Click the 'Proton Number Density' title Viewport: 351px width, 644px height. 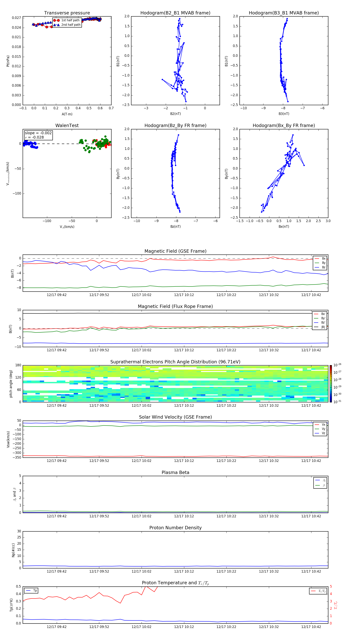(x=175, y=528)
